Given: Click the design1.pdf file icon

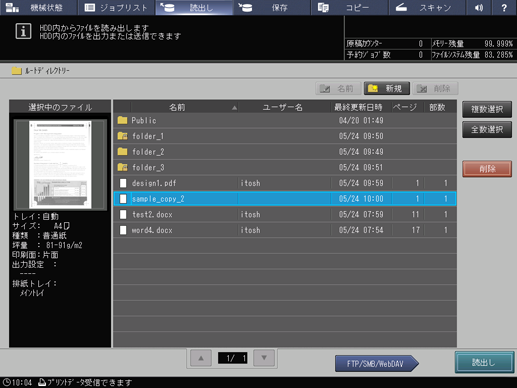Looking at the screenshot, I should 123,183.
